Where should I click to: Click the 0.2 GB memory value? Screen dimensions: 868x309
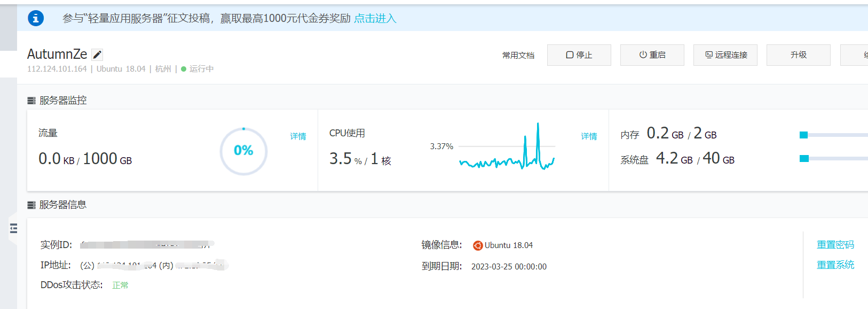tap(665, 133)
